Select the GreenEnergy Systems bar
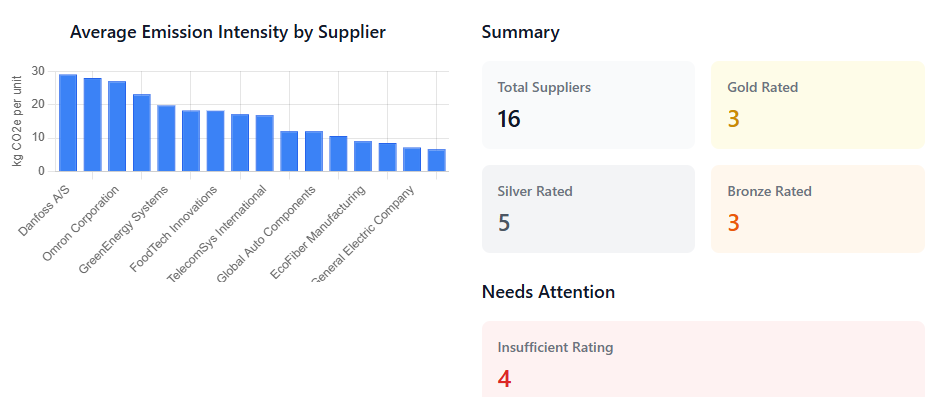This screenshot has height=397, width=929. point(166,138)
